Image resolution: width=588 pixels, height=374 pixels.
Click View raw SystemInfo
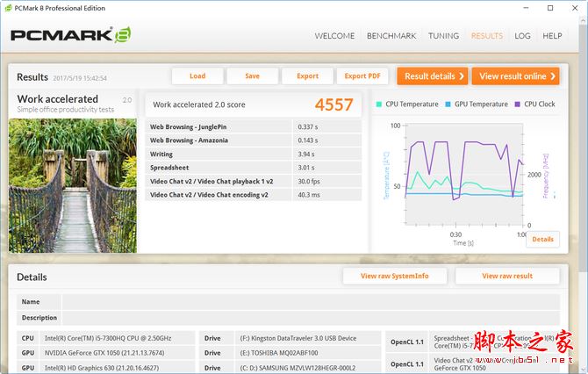[x=395, y=276]
